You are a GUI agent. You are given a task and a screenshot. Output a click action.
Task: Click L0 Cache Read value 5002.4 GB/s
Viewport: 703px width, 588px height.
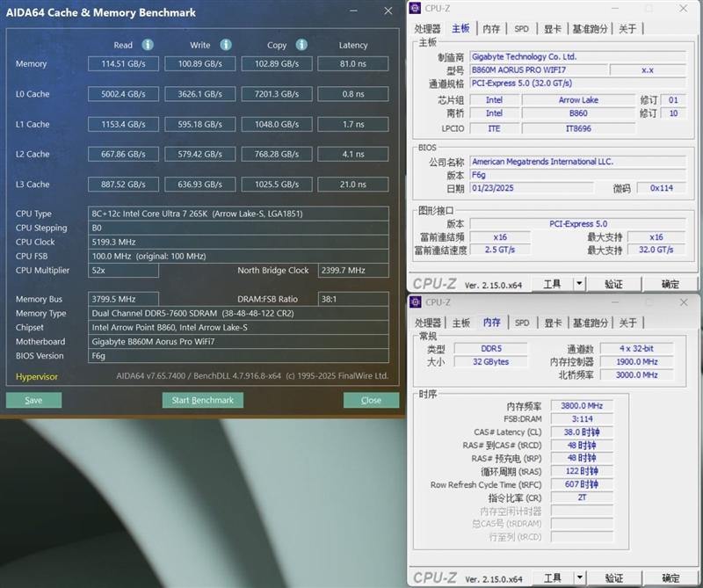[123, 94]
